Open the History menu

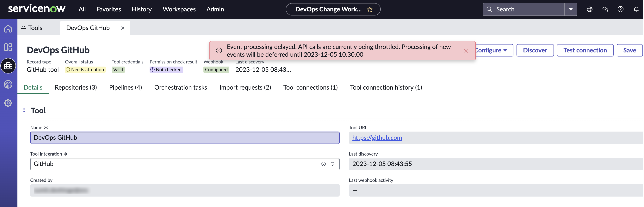pos(142,9)
